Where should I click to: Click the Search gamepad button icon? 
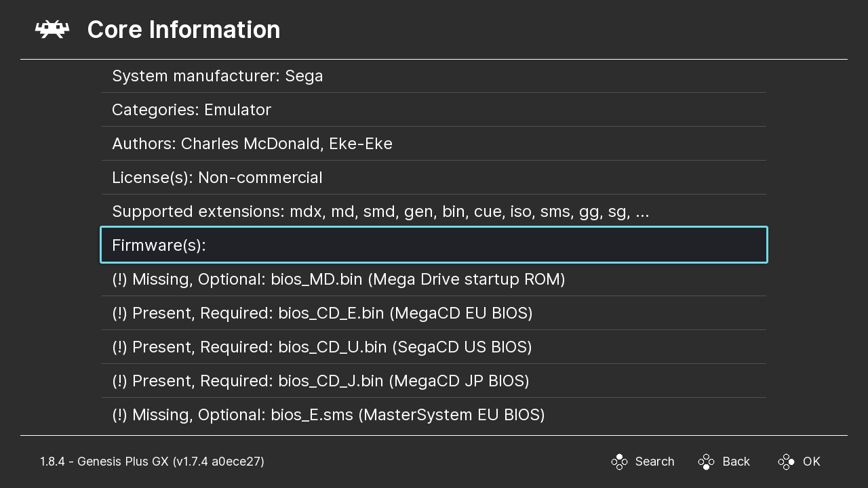click(619, 462)
